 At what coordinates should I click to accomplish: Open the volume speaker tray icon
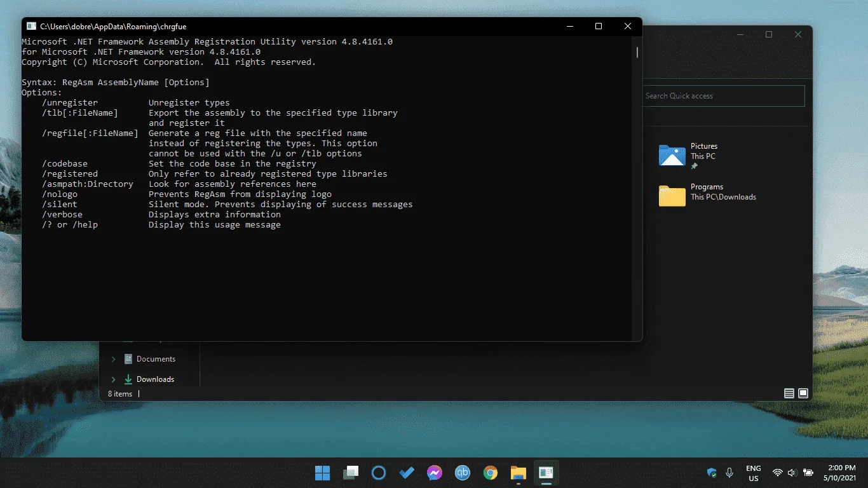point(792,473)
